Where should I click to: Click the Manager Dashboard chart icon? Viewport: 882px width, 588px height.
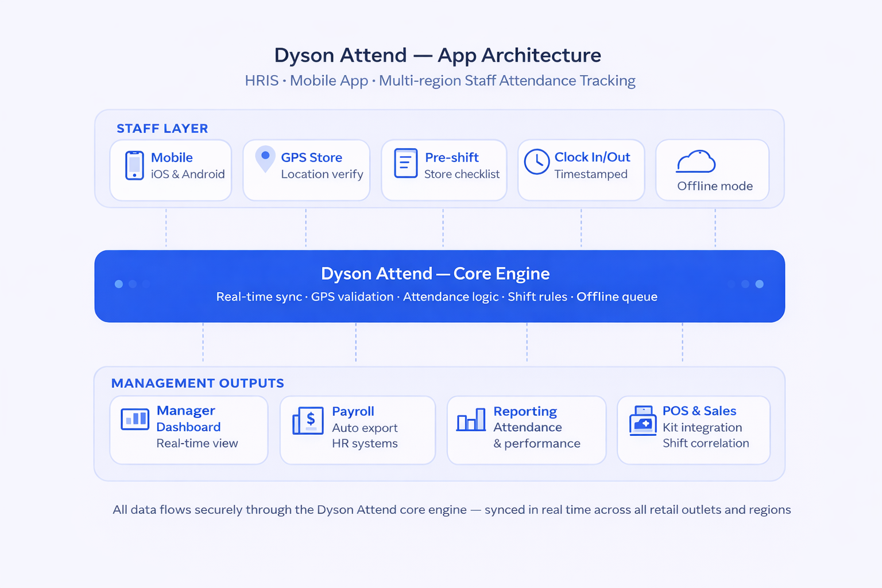[135, 419]
